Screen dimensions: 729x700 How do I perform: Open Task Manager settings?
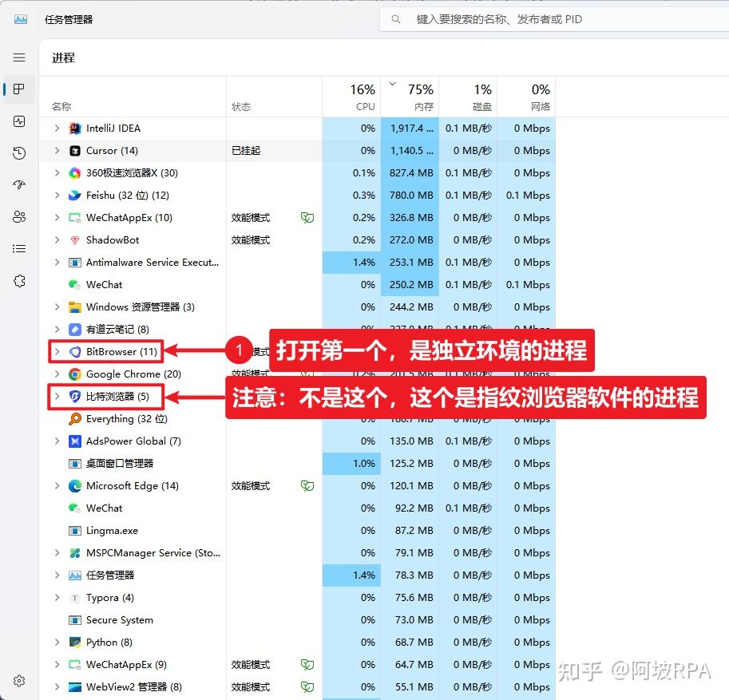(18, 680)
